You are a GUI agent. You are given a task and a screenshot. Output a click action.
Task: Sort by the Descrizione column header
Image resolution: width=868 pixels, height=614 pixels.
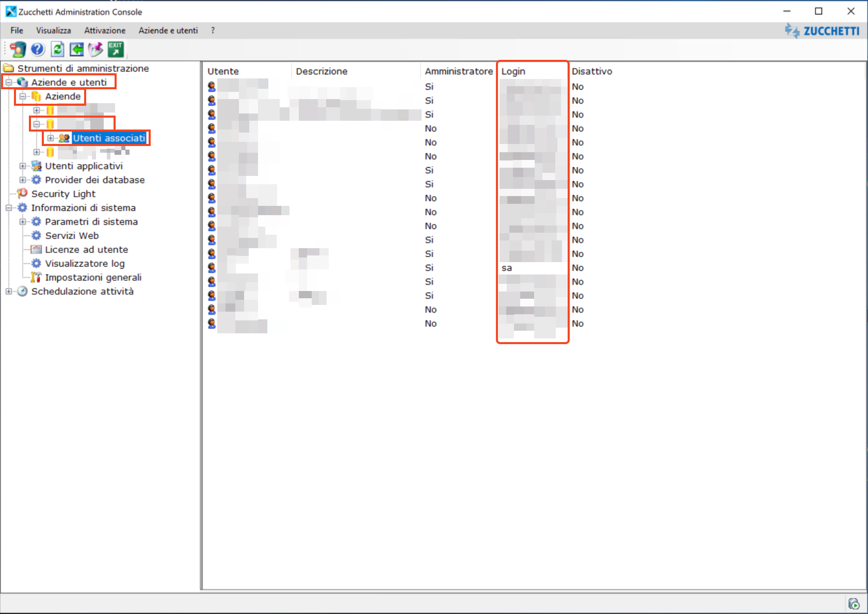(356, 71)
